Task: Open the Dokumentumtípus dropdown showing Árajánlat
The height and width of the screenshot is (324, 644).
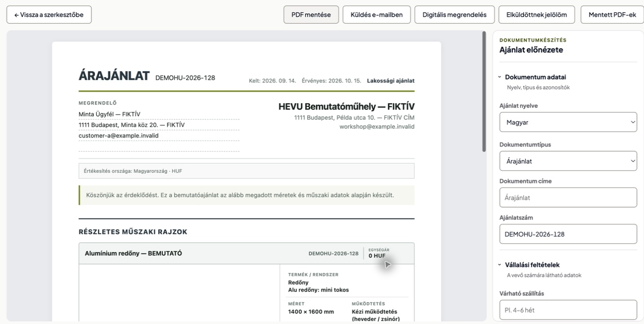Action: [568, 161]
